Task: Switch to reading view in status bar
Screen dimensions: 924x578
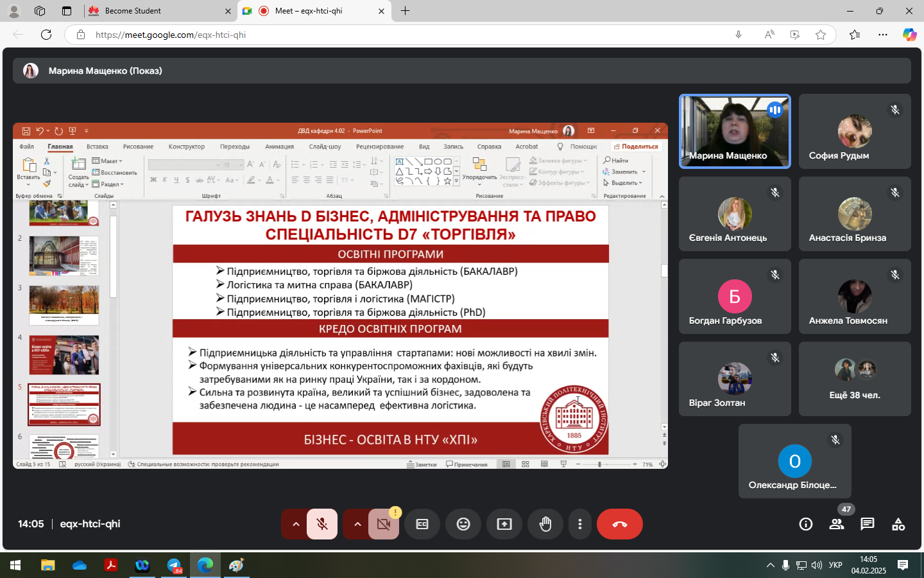Action: (545, 464)
